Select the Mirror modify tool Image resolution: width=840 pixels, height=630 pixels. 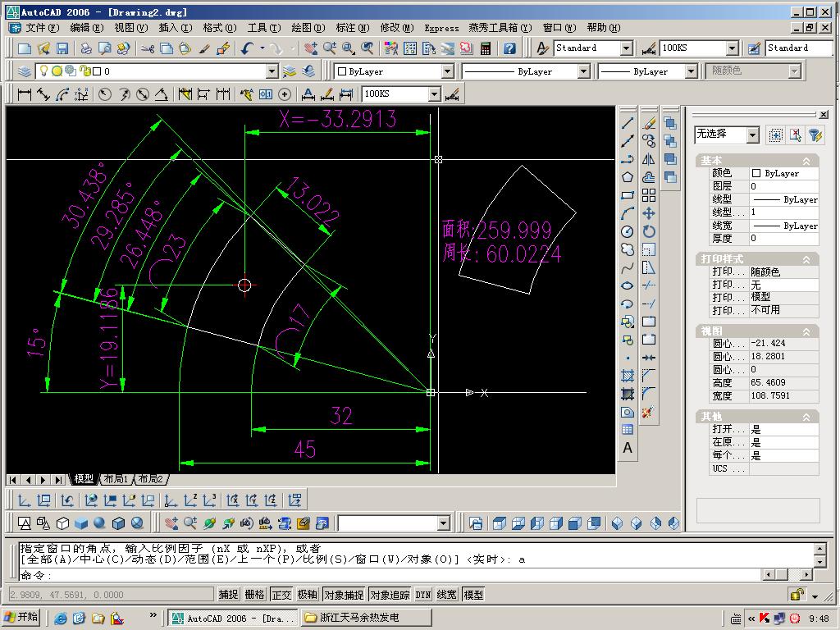[x=649, y=159]
